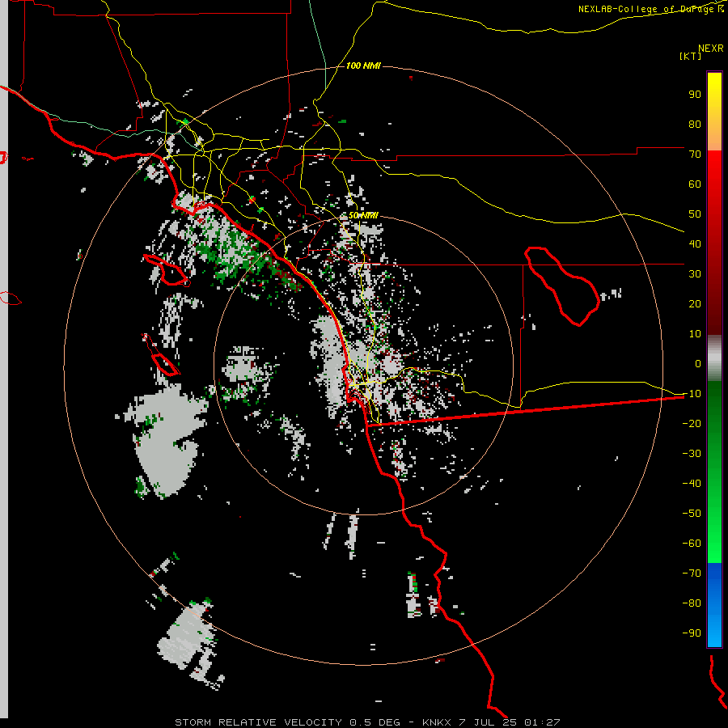The width and height of the screenshot is (728, 728).
Task: Select the 20 value on the velocity scale
Action: click(695, 304)
